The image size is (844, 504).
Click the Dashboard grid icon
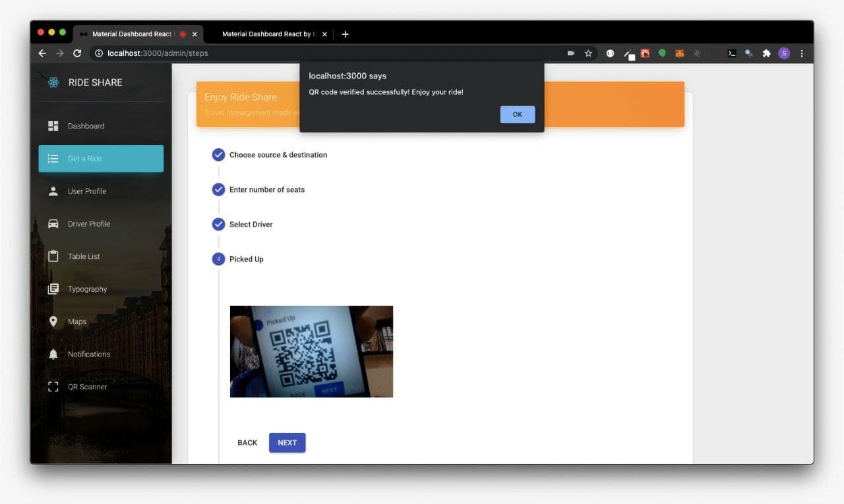[53, 126]
